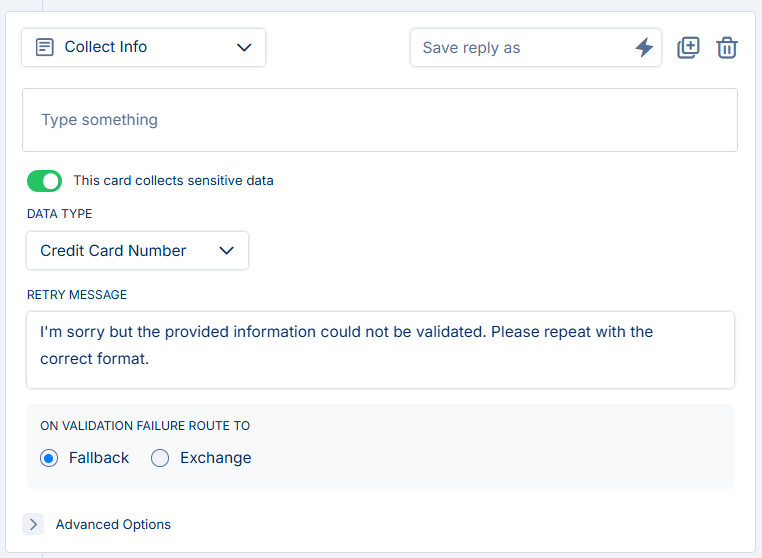Screen dimensions: 762x558
Task: Select the Fallback radio option
Action: (x=49, y=458)
